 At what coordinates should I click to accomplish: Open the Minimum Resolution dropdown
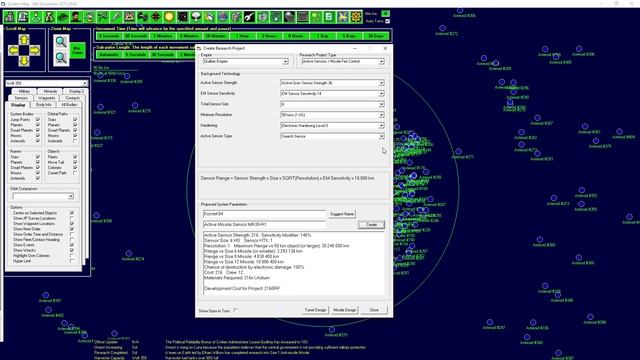pos(332,115)
